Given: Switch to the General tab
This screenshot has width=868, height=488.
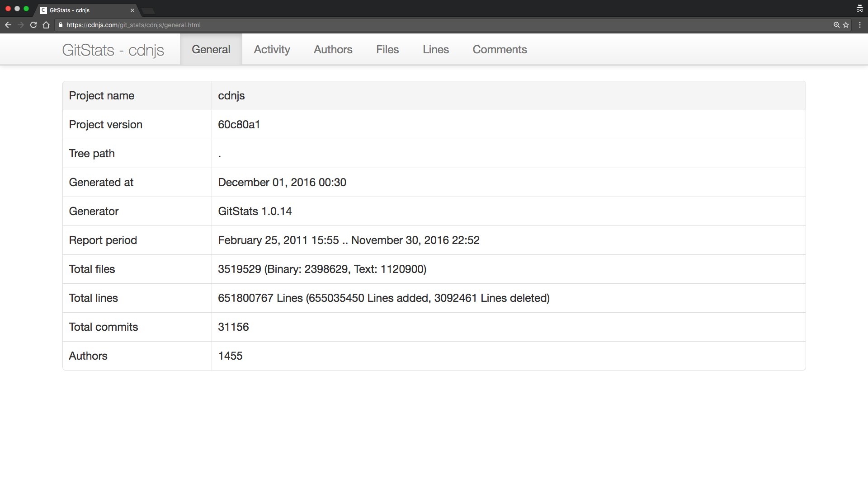Looking at the screenshot, I should [x=211, y=49].
